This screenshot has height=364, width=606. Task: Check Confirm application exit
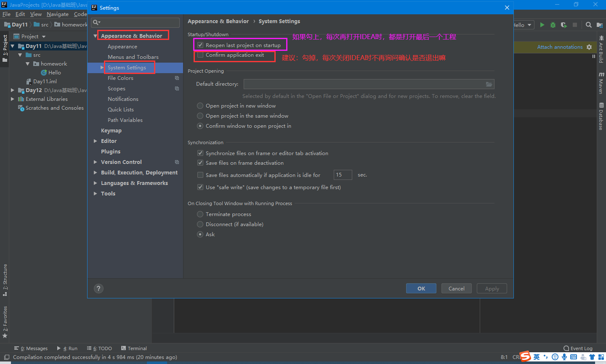(x=200, y=55)
